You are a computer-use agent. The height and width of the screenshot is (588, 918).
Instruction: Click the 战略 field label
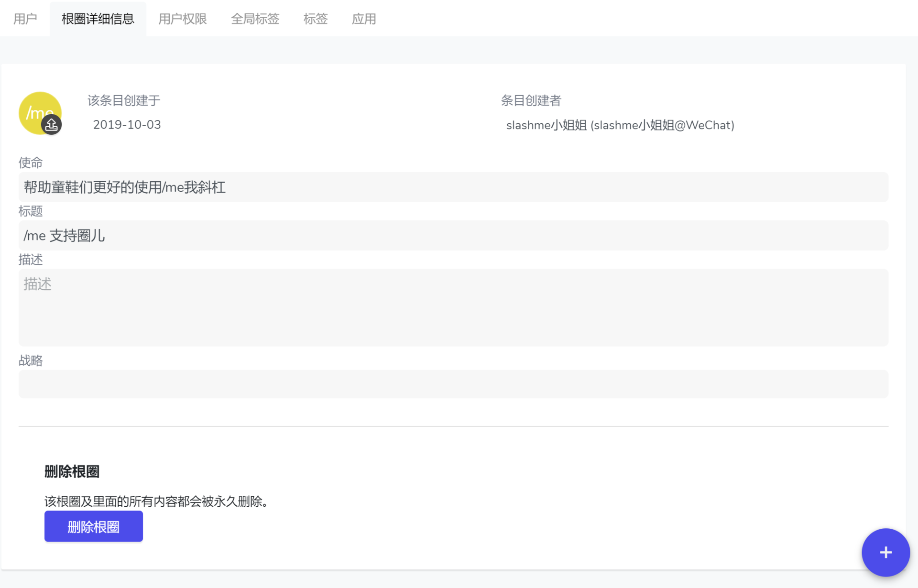tap(31, 360)
